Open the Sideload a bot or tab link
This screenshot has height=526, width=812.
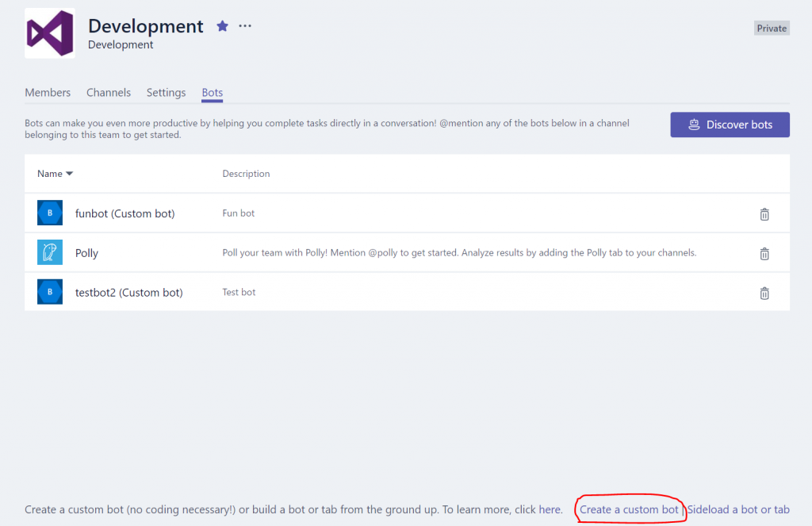click(x=738, y=509)
